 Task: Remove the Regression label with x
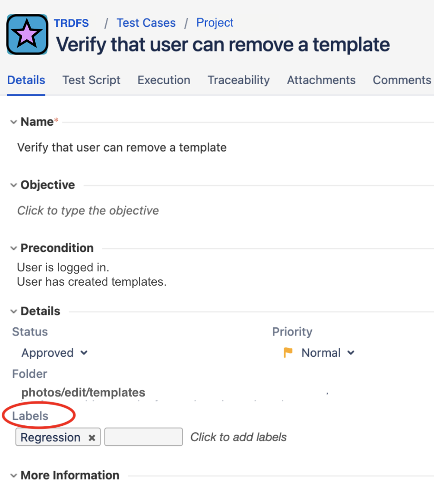click(x=92, y=438)
